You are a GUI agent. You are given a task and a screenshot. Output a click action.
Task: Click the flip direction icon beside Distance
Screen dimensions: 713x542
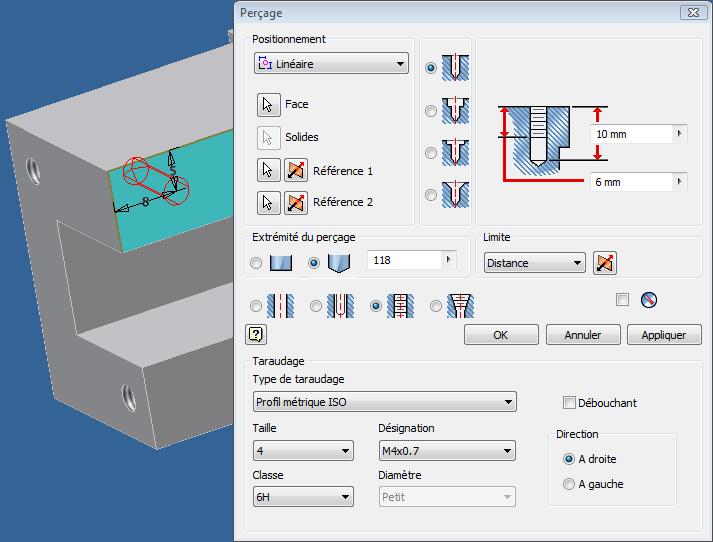pos(605,263)
